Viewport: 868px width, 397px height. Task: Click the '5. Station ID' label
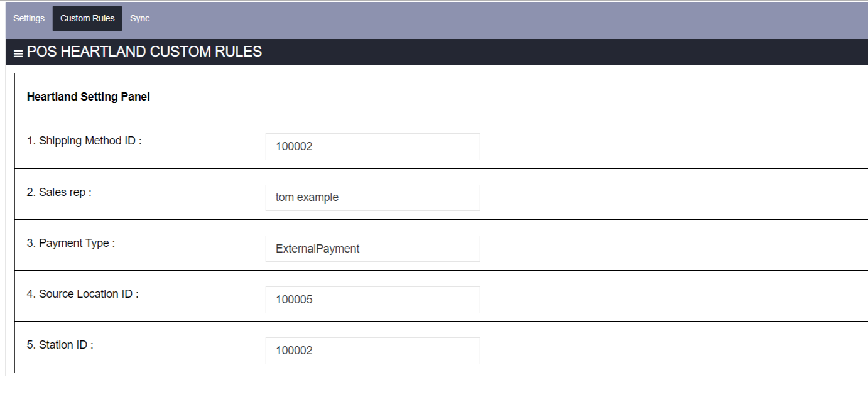60,345
